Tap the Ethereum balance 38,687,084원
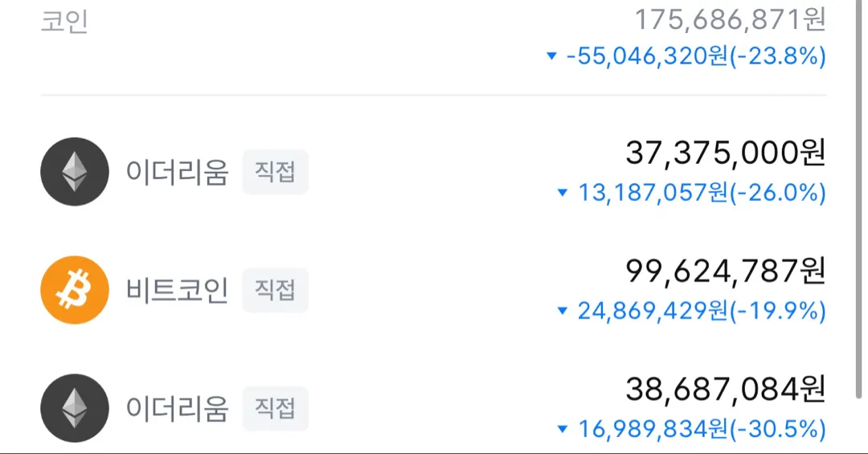The height and width of the screenshot is (454, 868). pos(725,390)
